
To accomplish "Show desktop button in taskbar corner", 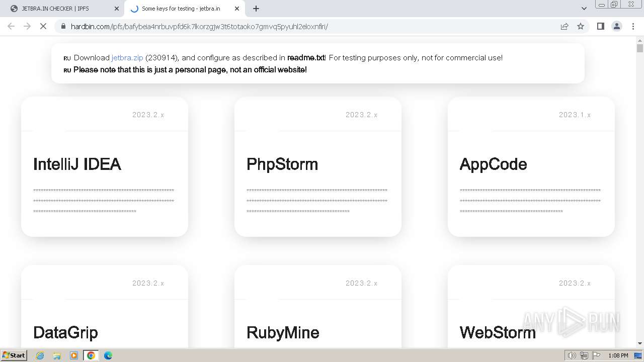I will pyautogui.click(x=638, y=355).
